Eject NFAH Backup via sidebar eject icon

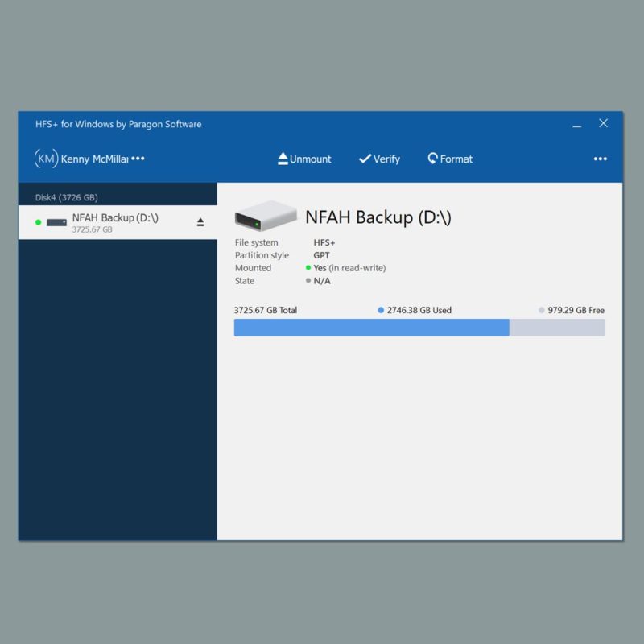coord(200,222)
